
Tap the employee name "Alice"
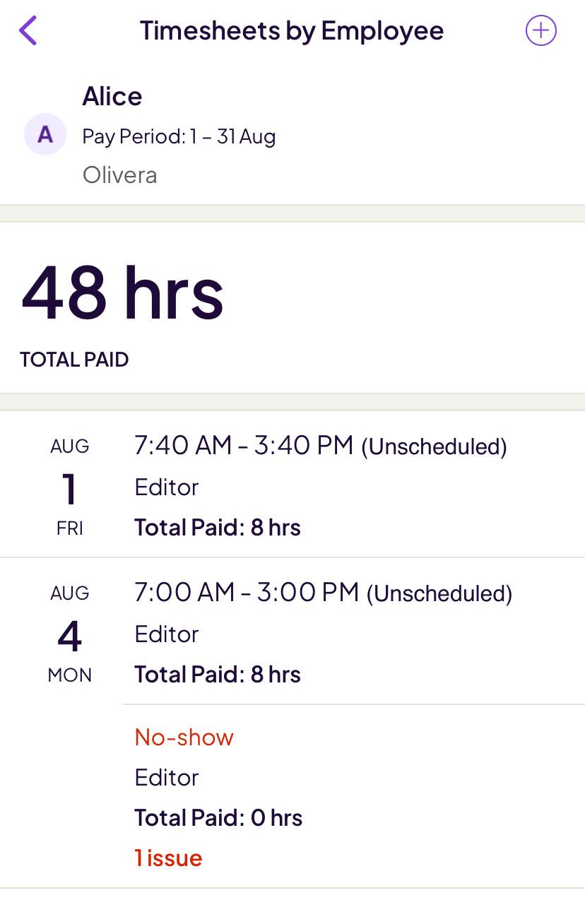pos(112,96)
